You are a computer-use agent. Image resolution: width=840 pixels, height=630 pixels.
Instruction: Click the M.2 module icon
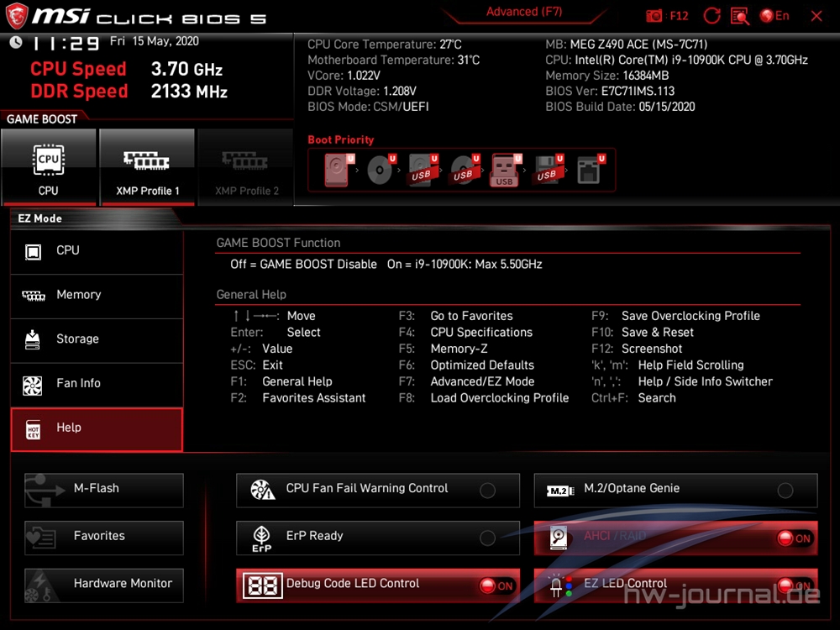(x=559, y=491)
